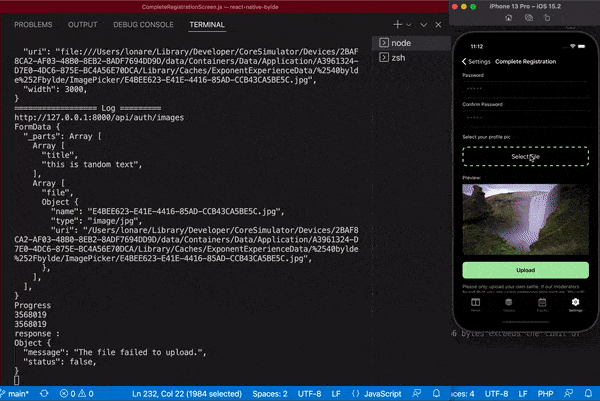Change indentation via Spaces: 2
The image size is (600, 401).
tap(270, 393)
